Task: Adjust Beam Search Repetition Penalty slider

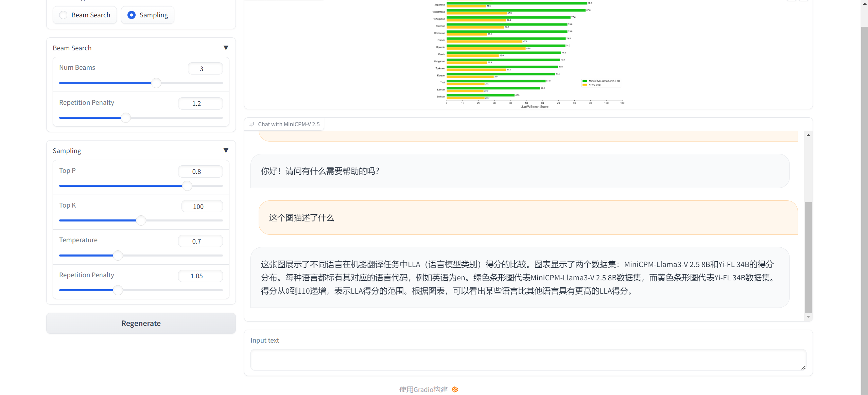Action: click(x=126, y=118)
